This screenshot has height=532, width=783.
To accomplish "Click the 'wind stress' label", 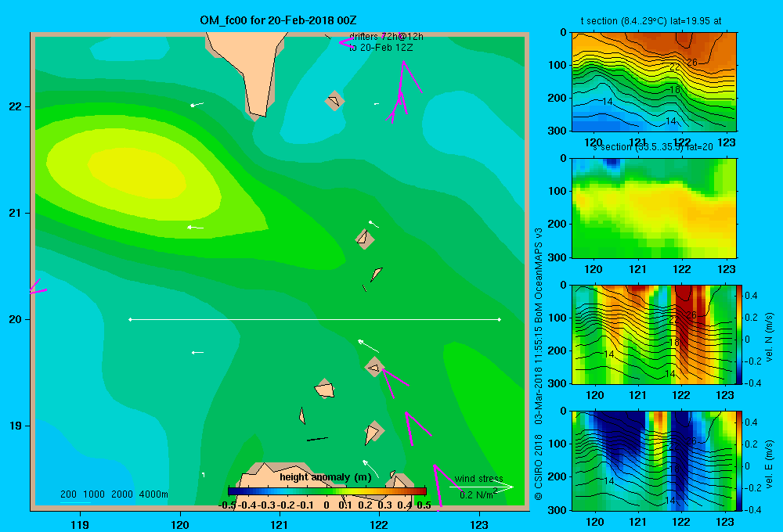I will [x=478, y=478].
